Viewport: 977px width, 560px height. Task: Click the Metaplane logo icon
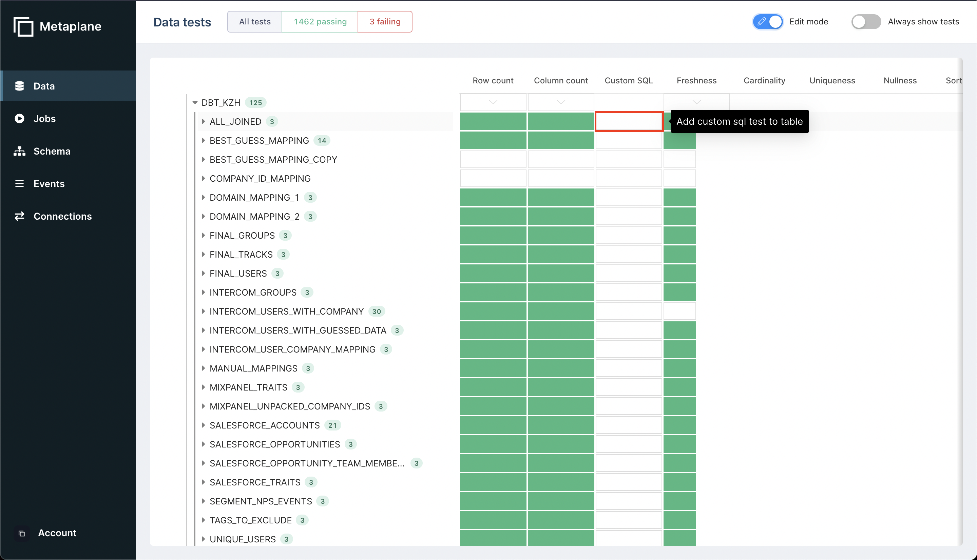23,26
